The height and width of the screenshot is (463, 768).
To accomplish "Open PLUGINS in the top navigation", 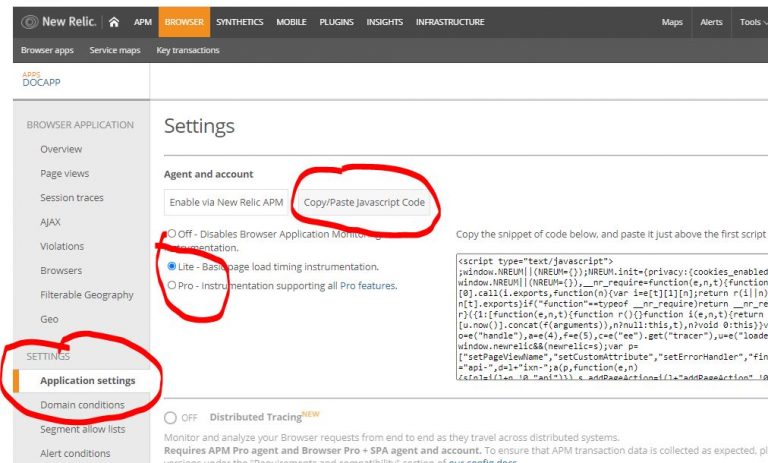I will (336, 22).
